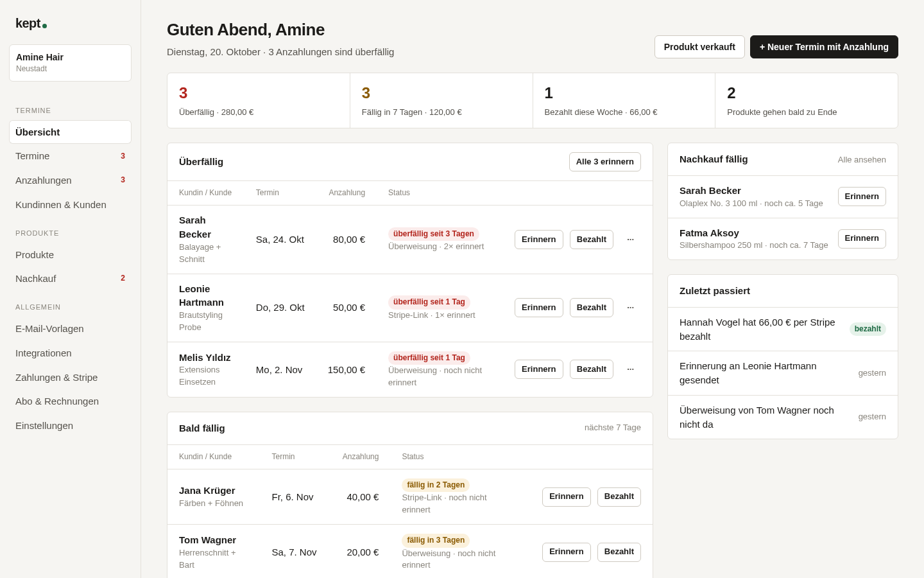Click the 'fällig in 2 Tagen' status badge
Viewport: 924px width, 578px height.
tap(436, 486)
